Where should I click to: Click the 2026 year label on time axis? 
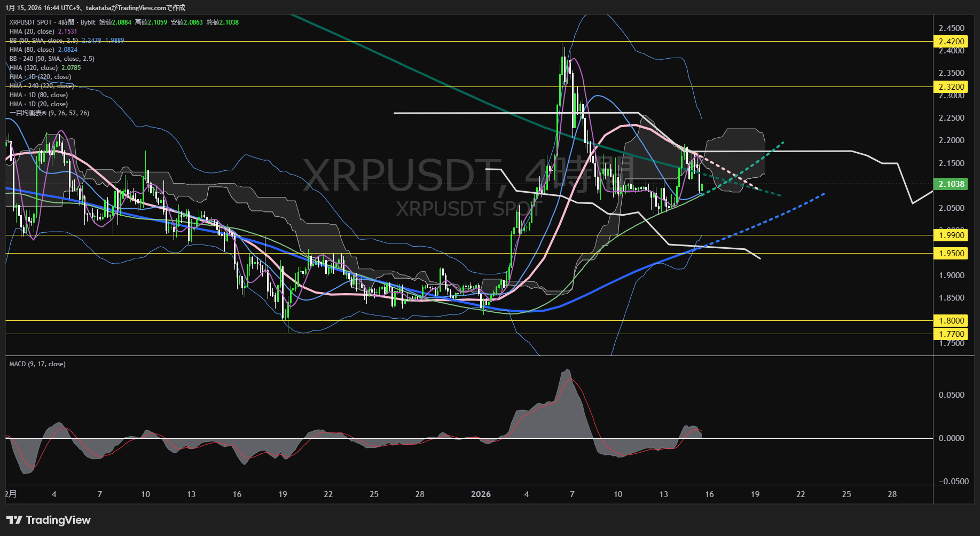(x=481, y=494)
